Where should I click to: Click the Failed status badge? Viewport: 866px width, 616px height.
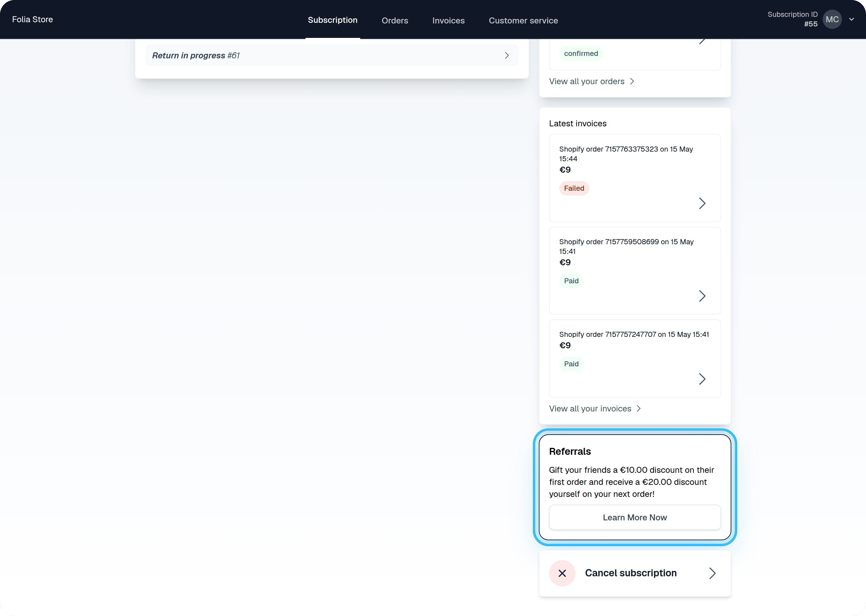(x=574, y=188)
